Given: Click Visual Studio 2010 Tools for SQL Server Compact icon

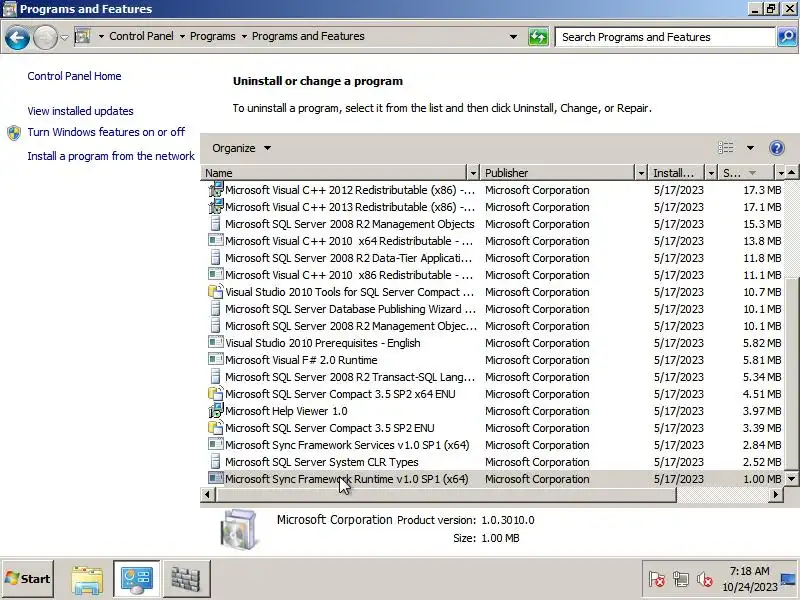Looking at the screenshot, I should pyautogui.click(x=216, y=291).
